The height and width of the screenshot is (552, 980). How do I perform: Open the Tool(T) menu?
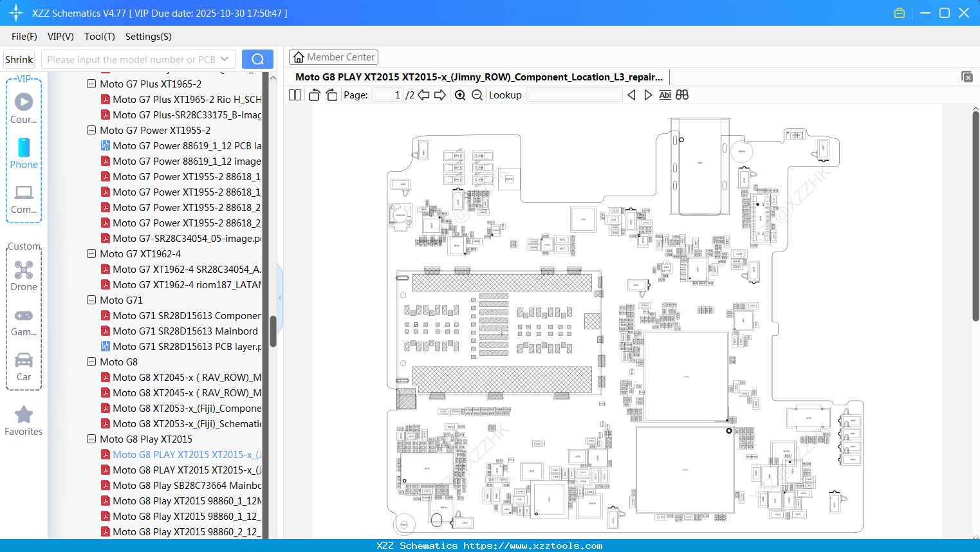[x=100, y=37]
